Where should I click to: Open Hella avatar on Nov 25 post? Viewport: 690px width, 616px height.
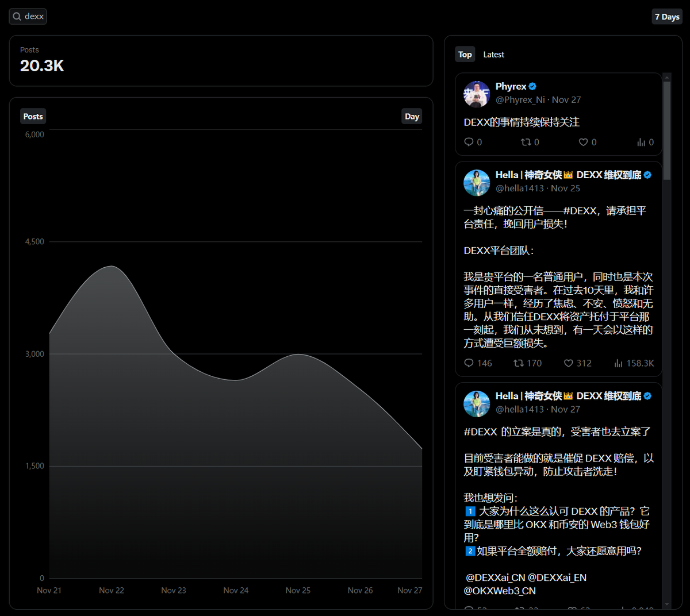click(x=477, y=183)
